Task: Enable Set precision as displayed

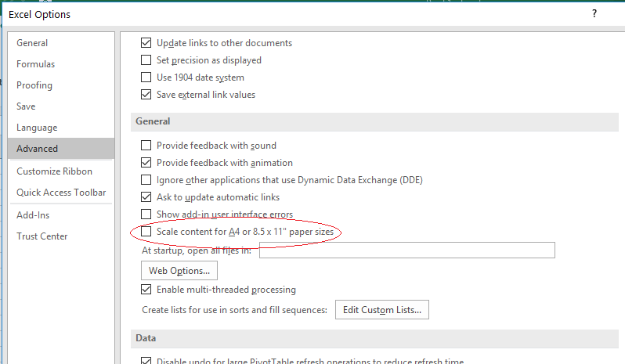Action: coord(146,59)
